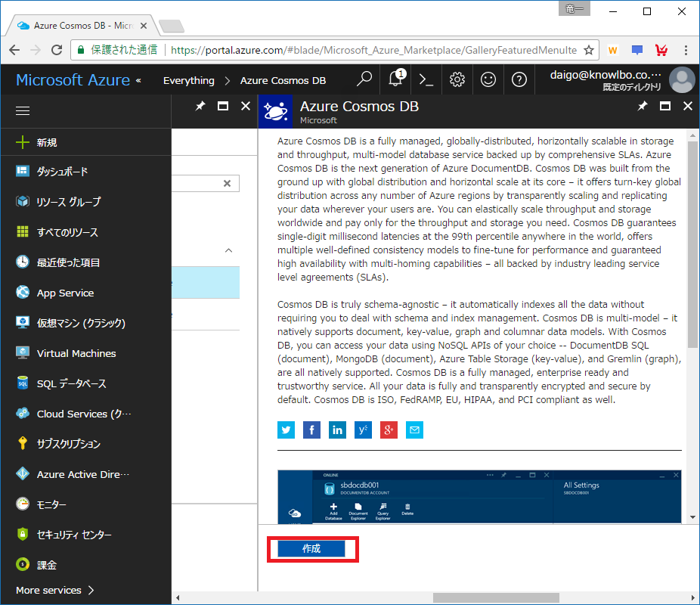Share via email icon
Viewport: 700px width, 605px height.
pyautogui.click(x=414, y=430)
